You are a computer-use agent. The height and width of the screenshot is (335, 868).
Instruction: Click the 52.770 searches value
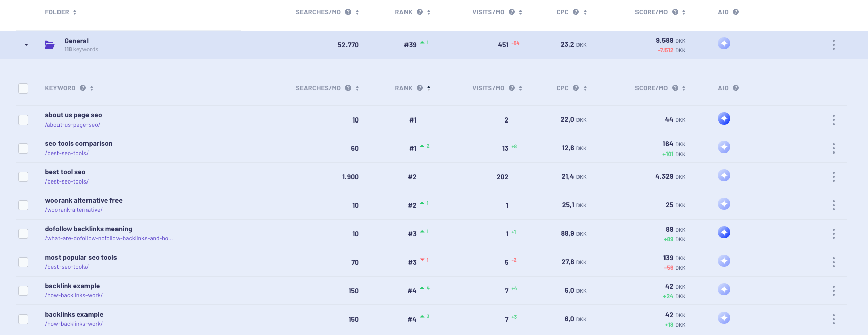click(348, 45)
